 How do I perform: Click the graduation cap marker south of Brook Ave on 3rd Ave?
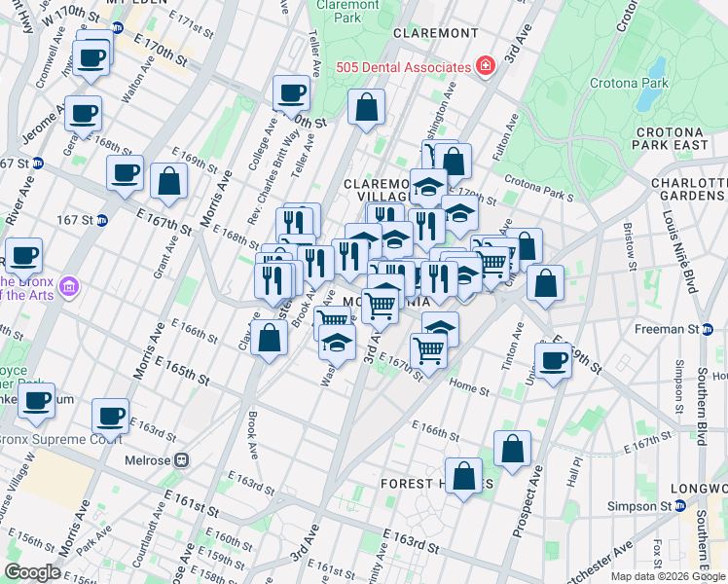click(338, 343)
